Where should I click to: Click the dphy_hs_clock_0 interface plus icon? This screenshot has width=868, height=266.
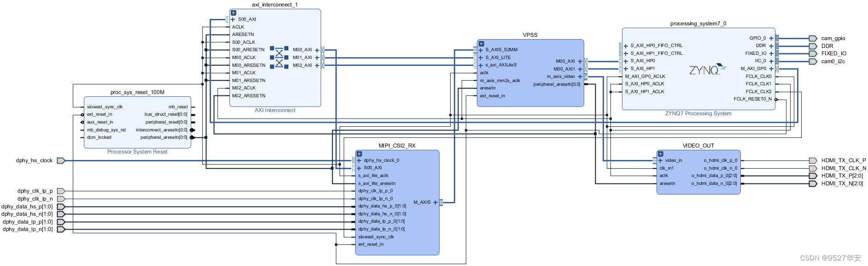(x=359, y=160)
